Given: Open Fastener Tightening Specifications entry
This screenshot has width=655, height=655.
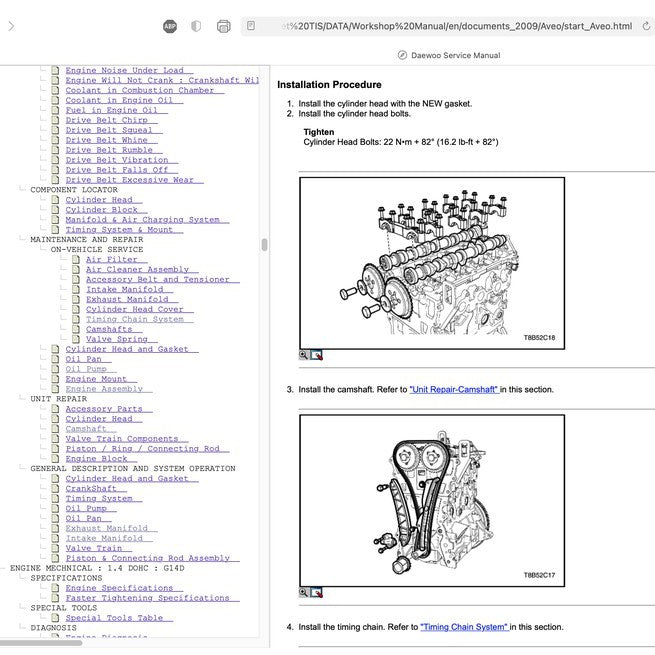Looking at the screenshot, I should click(147, 598).
